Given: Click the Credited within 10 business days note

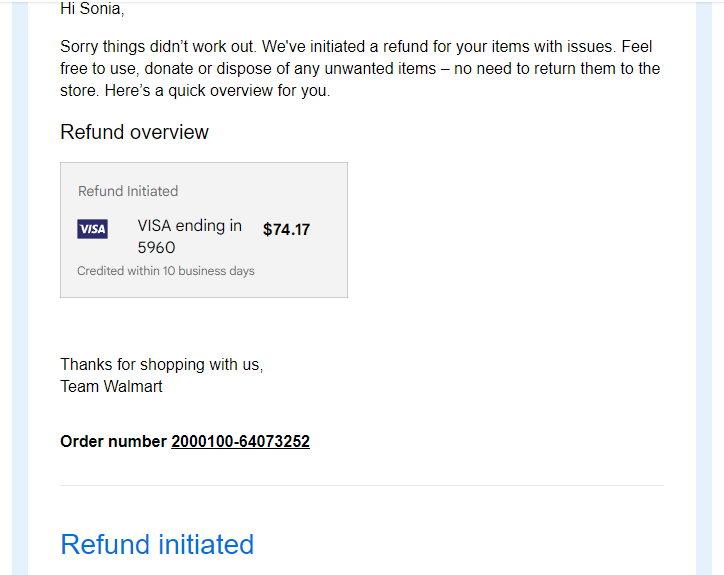Looking at the screenshot, I should coord(166,271).
